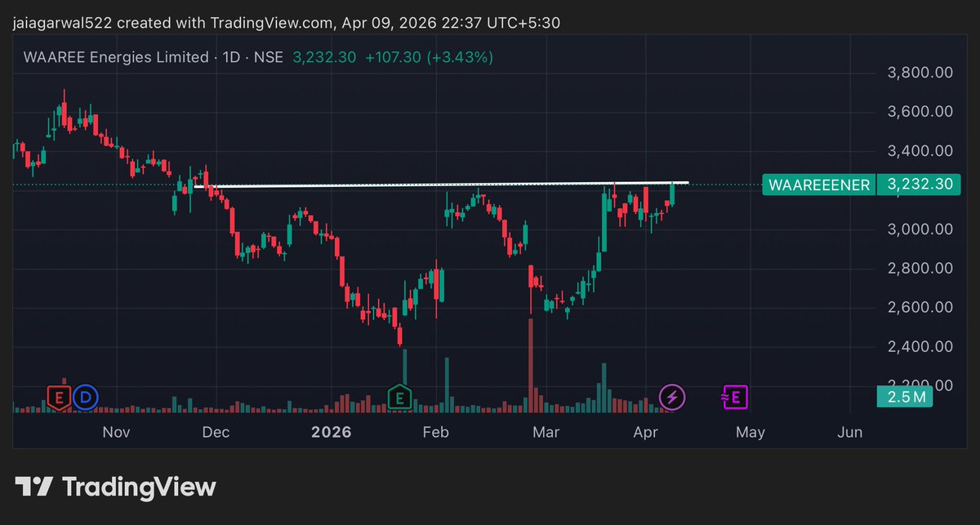Click the header last price 3,232.30
The height and width of the screenshot is (525, 980).
coord(324,57)
